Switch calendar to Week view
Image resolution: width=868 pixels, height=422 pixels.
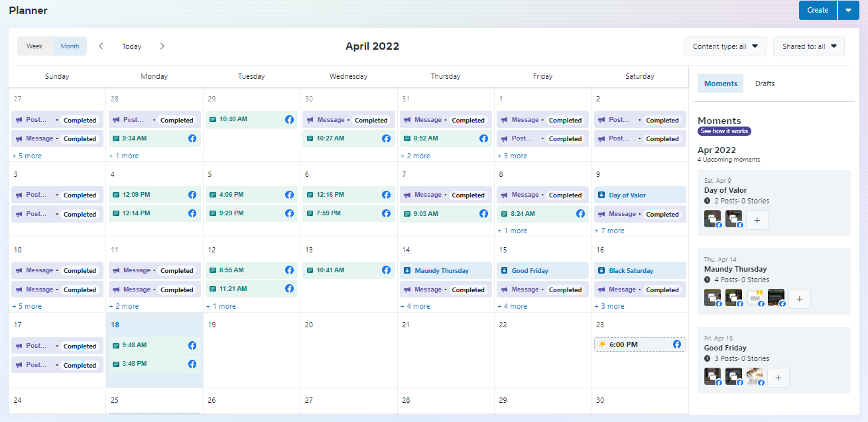coord(34,46)
